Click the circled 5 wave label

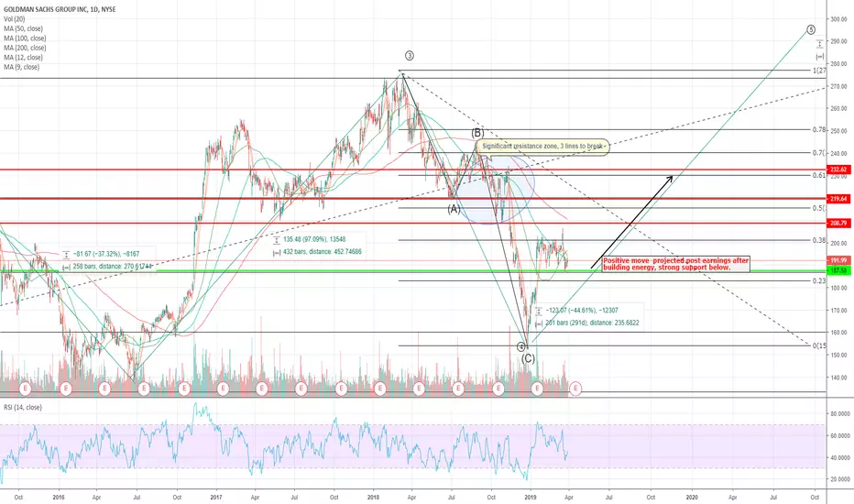[811, 29]
